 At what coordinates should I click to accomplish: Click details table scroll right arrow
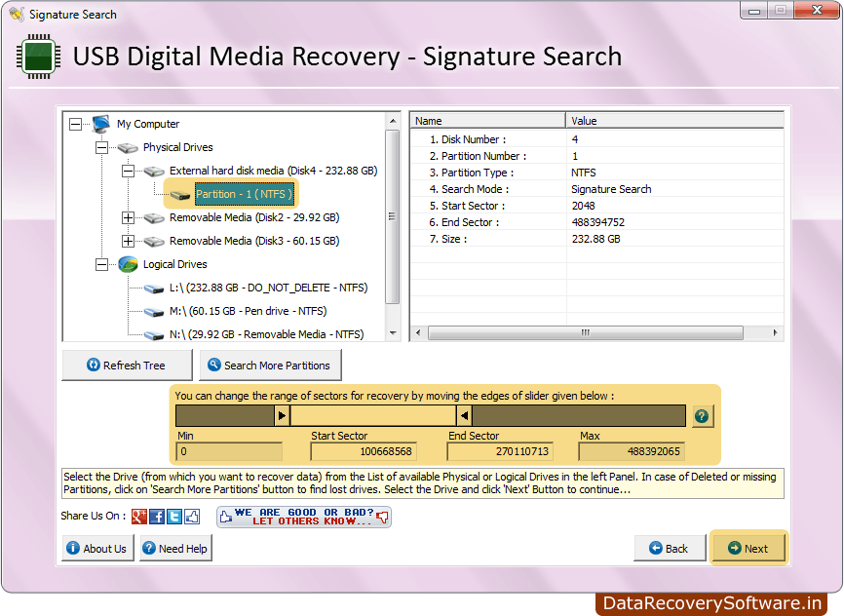775,332
